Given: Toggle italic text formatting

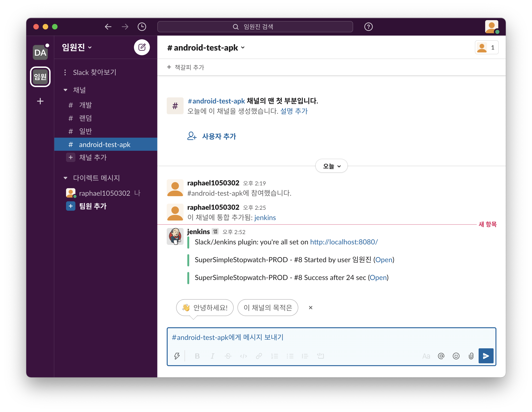Looking at the screenshot, I should click(x=212, y=356).
